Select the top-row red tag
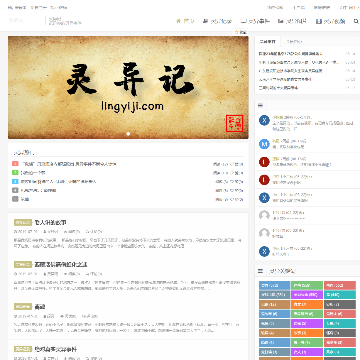Image resolution: width=360 pixels, height=360 pixels. [x=340, y=285]
